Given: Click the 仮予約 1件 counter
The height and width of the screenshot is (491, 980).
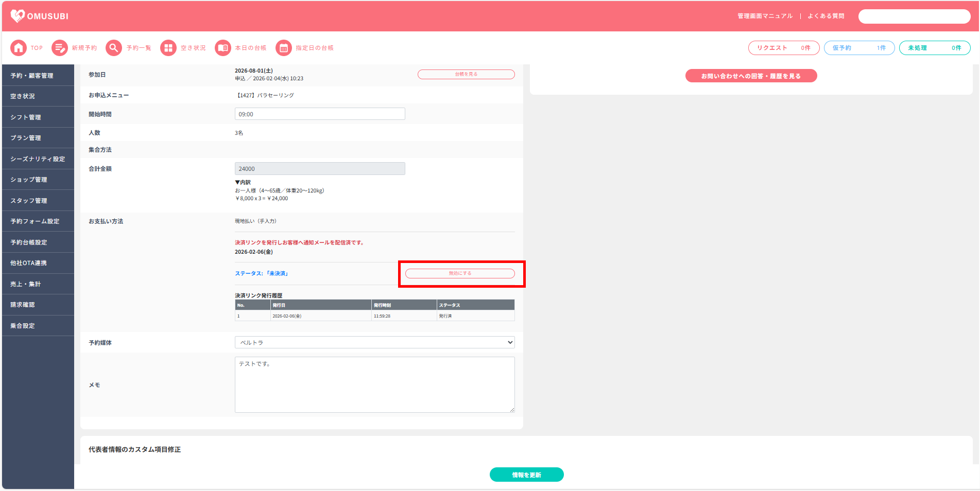Looking at the screenshot, I should coord(859,48).
